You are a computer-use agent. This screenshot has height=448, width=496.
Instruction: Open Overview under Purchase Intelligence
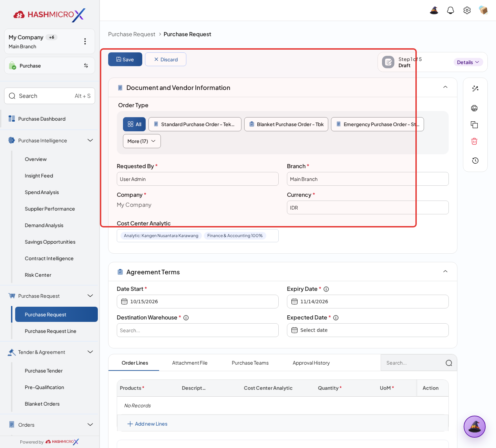[x=36, y=159]
